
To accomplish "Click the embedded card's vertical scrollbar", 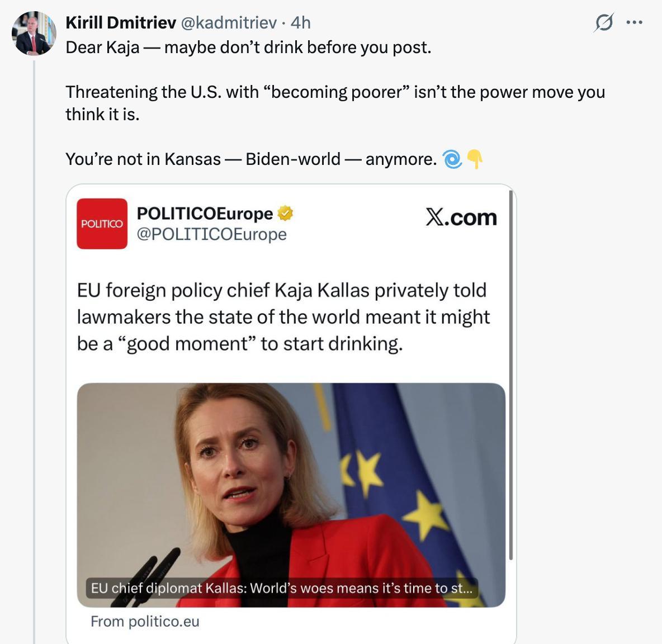I will (x=511, y=375).
